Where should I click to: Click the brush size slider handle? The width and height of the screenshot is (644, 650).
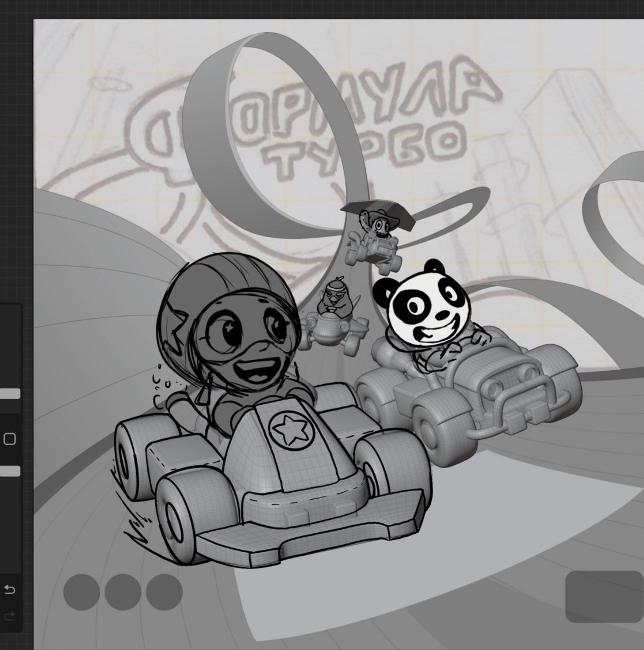click(x=10, y=394)
